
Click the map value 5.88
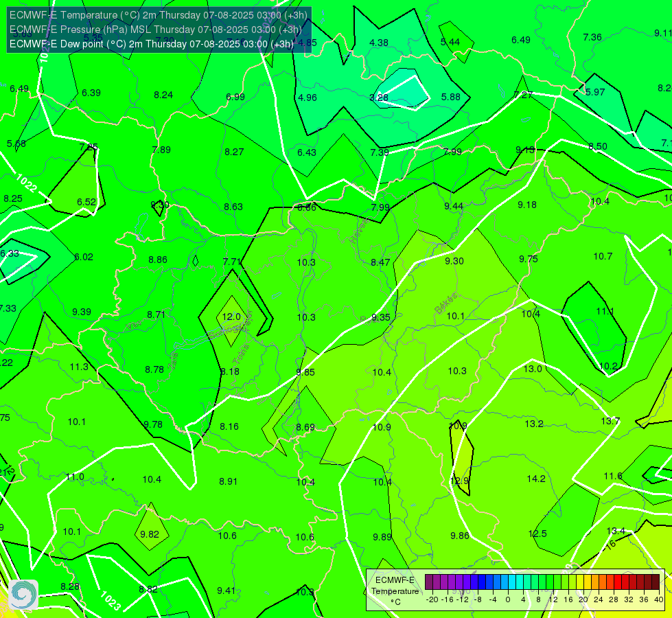[x=451, y=97]
